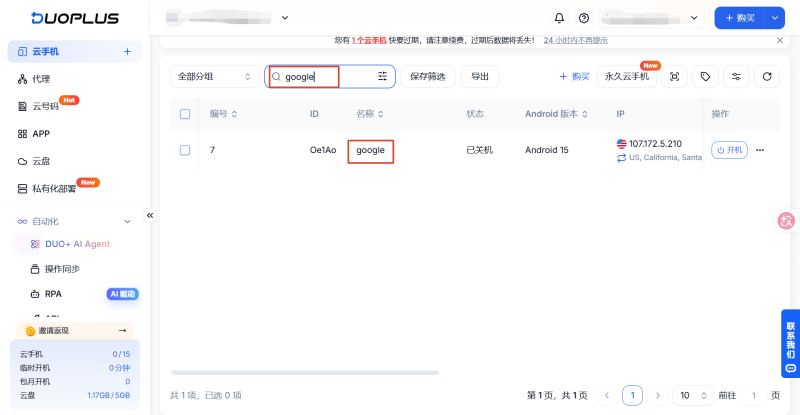Screen dimensions: 800x415
Task: Click the 开机 power-on button
Action: pos(729,150)
